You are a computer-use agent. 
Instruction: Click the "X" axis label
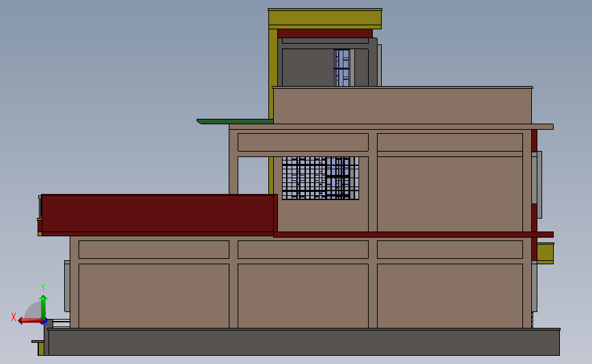[x=14, y=317]
